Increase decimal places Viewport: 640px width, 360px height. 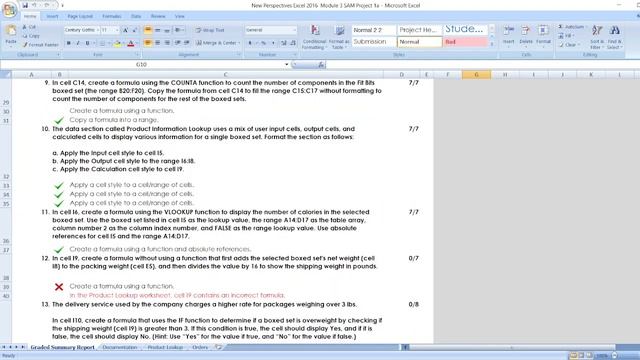(284, 43)
